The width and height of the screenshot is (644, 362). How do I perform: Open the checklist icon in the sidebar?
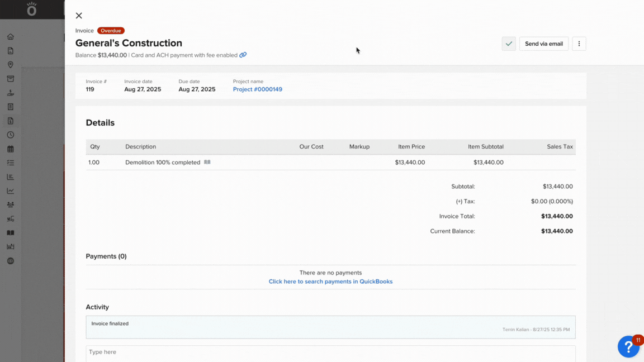(x=10, y=163)
